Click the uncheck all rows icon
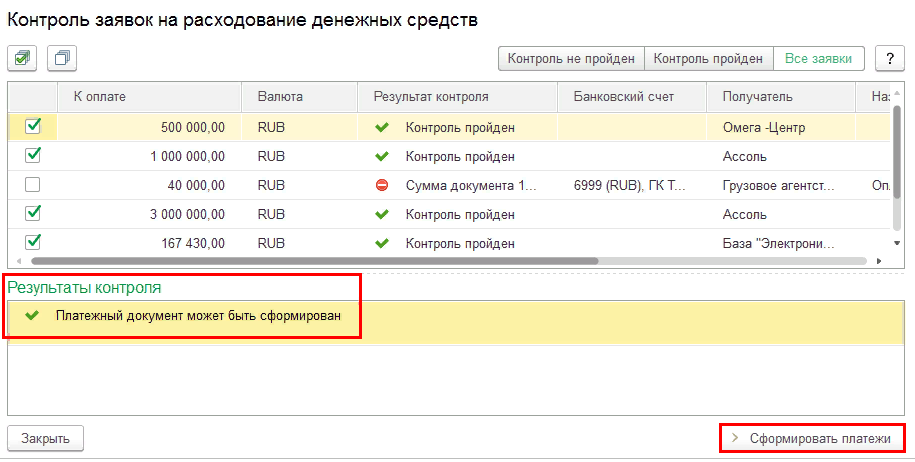Image resolution: width=915 pixels, height=462 pixels. click(62, 59)
